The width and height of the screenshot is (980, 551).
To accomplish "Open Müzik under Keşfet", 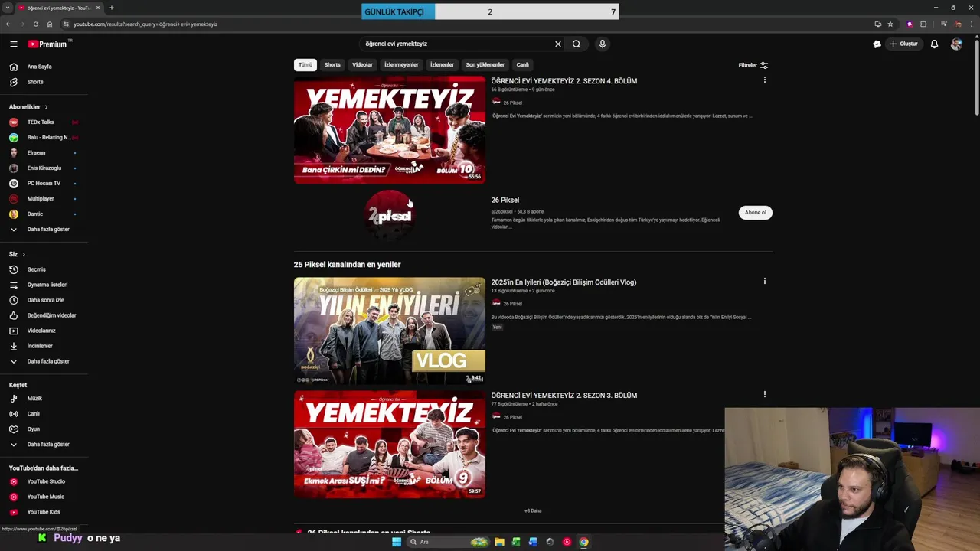I will (x=34, y=399).
